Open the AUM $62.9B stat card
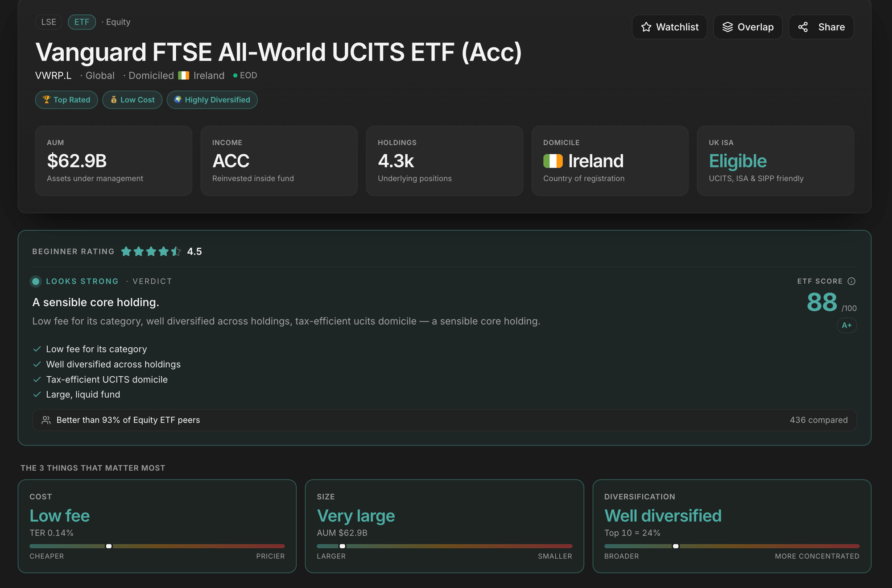Viewport: 892px width, 588px height. [x=114, y=161]
